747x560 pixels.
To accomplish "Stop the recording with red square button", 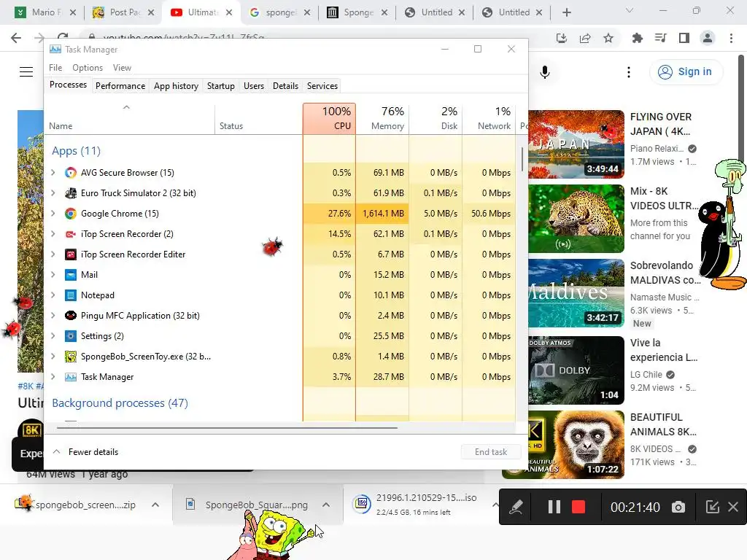I will coord(578,507).
